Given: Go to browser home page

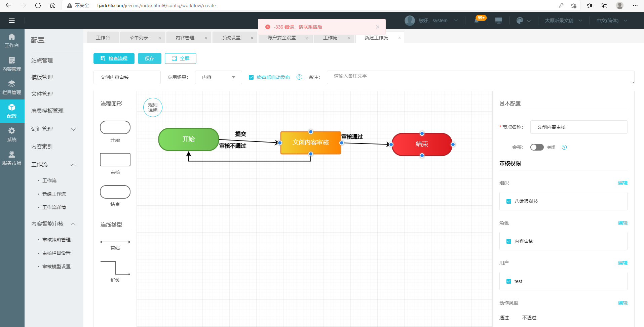Looking at the screenshot, I should 53,5.
